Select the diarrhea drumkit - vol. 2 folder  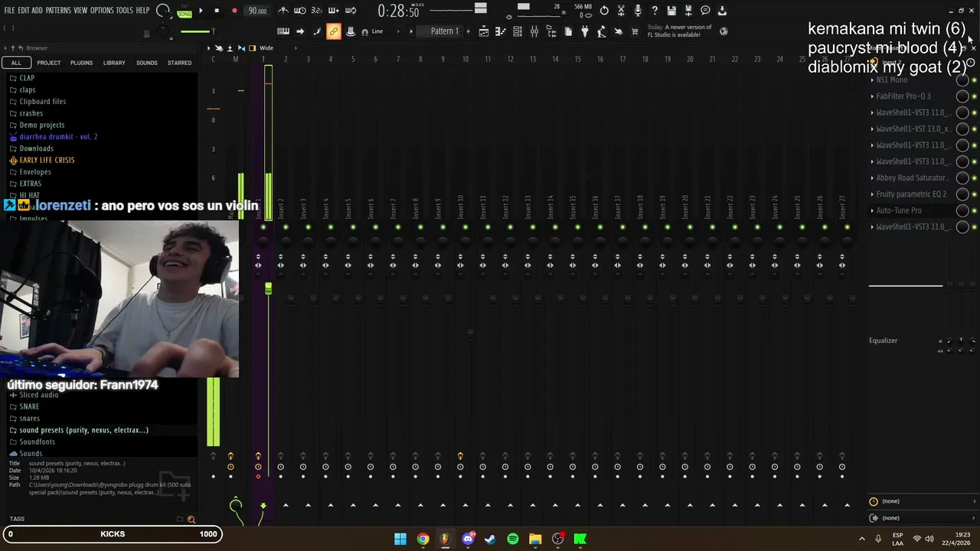58,137
